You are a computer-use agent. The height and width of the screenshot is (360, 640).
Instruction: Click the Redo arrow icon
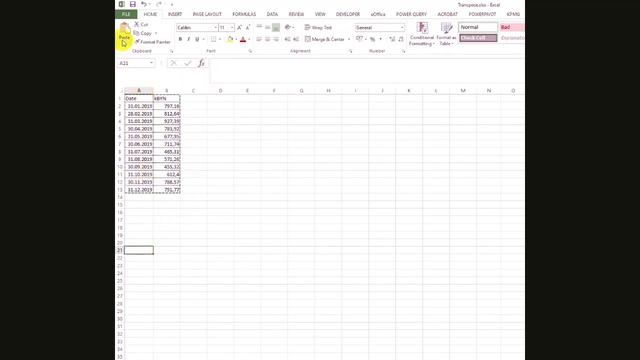coord(159,4)
